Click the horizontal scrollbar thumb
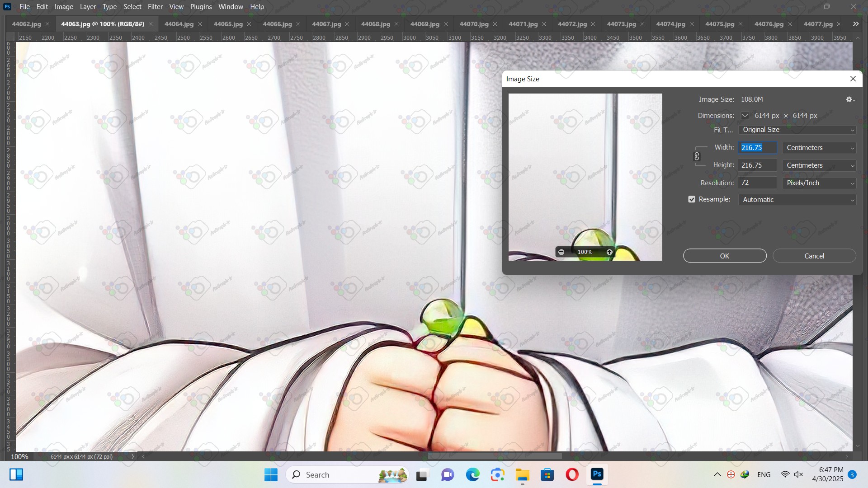The image size is (868, 488). tap(495, 456)
